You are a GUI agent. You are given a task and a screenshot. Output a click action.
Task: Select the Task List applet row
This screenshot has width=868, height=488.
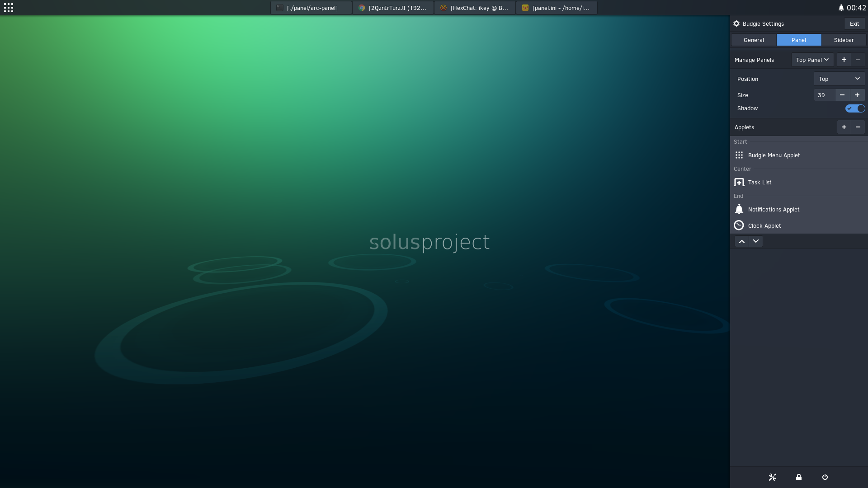click(x=799, y=182)
